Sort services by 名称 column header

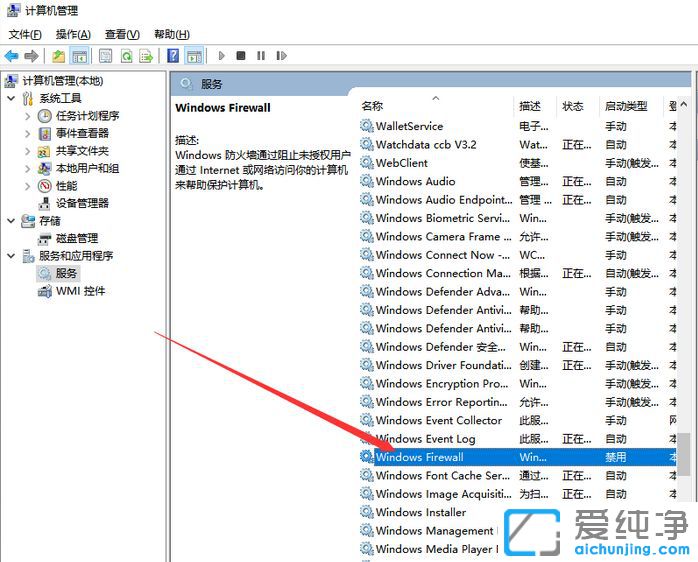[373, 106]
